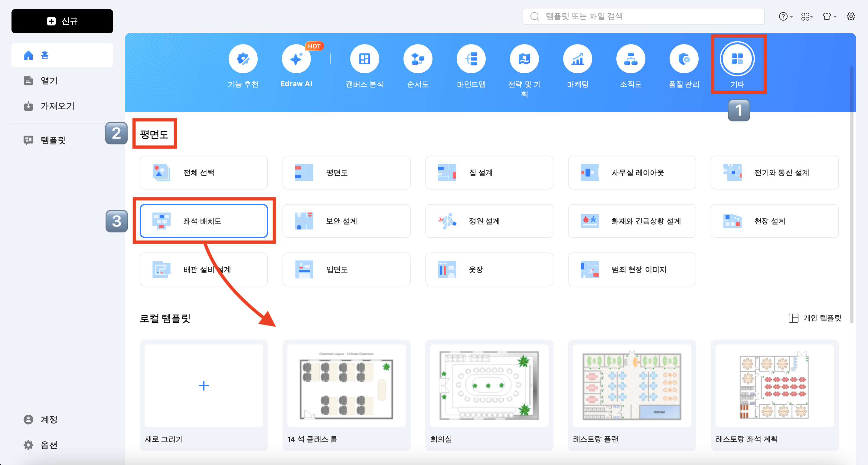The width and height of the screenshot is (868, 465).
Task: Open the 레스토랑 플랜 template thumbnail
Action: click(632, 386)
